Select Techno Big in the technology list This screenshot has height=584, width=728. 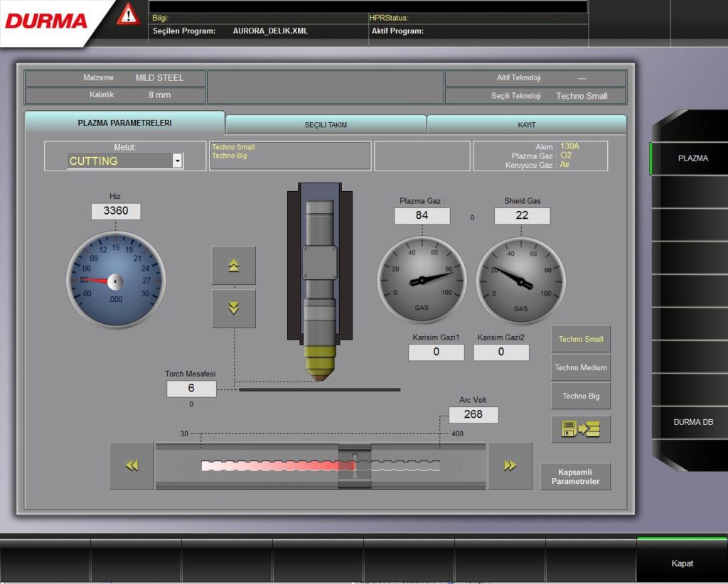click(x=230, y=156)
